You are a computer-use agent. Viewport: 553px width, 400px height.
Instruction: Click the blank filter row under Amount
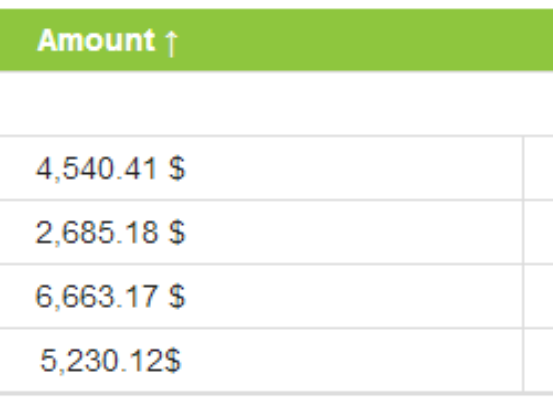pos(276,103)
